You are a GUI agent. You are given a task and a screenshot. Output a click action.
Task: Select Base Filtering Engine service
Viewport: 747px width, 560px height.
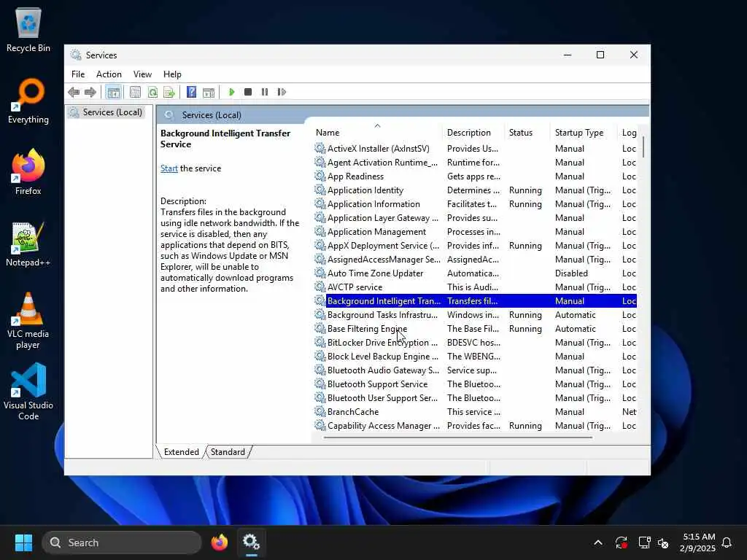[475, 329]
